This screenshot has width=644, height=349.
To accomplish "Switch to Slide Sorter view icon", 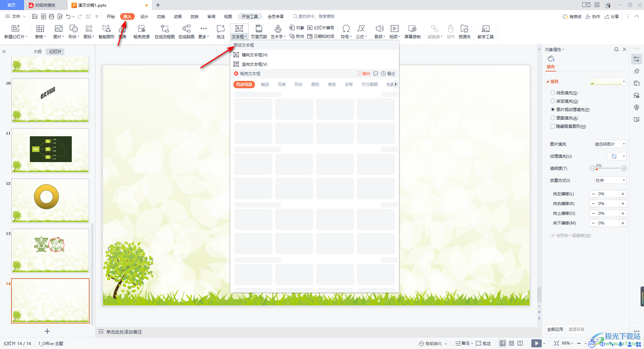I will pyautogui.click(x=512, y=343).
